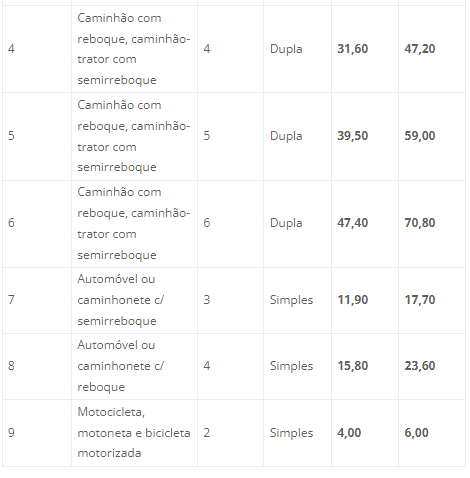Select the 11,90 value in category 7
The height and width of the screenshot is (478, 470).
353,300
